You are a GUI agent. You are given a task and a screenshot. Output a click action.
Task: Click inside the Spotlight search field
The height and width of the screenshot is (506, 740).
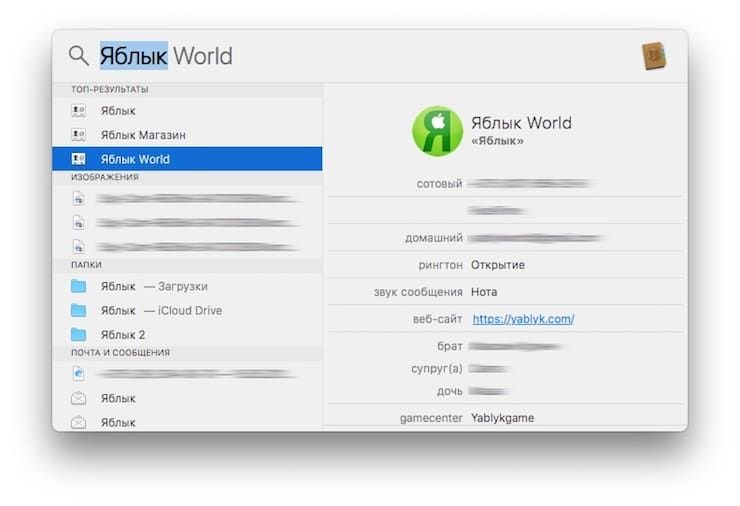368,56
